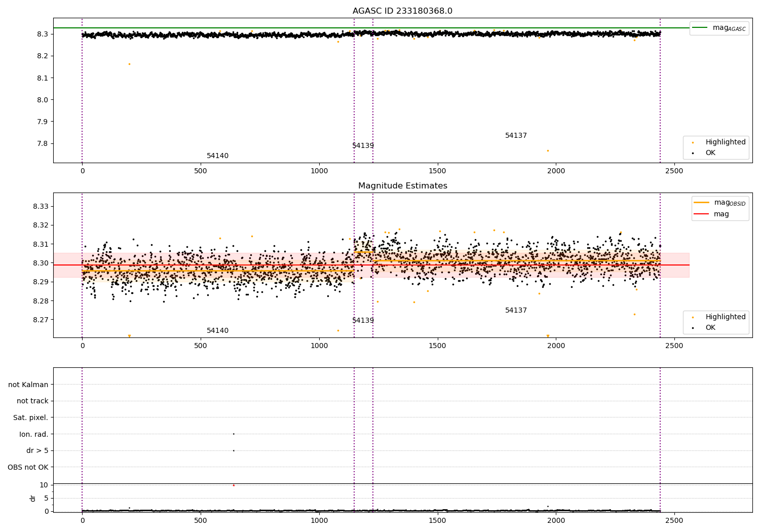
Task: Click the 7.9 y-axis tick label
Action: [42, 122]
